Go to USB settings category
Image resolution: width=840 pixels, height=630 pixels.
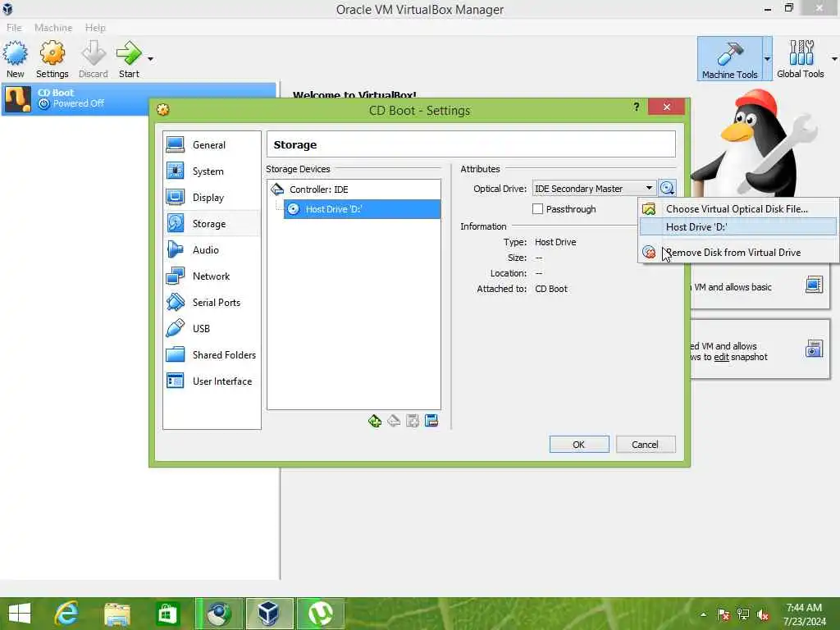pos(212,328)
